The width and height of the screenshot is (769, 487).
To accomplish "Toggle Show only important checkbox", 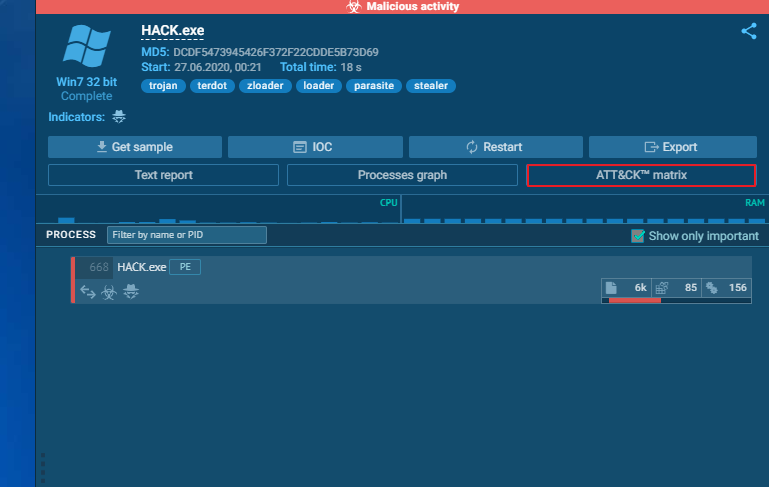I will pyautogui.click(x=637, y=236).
